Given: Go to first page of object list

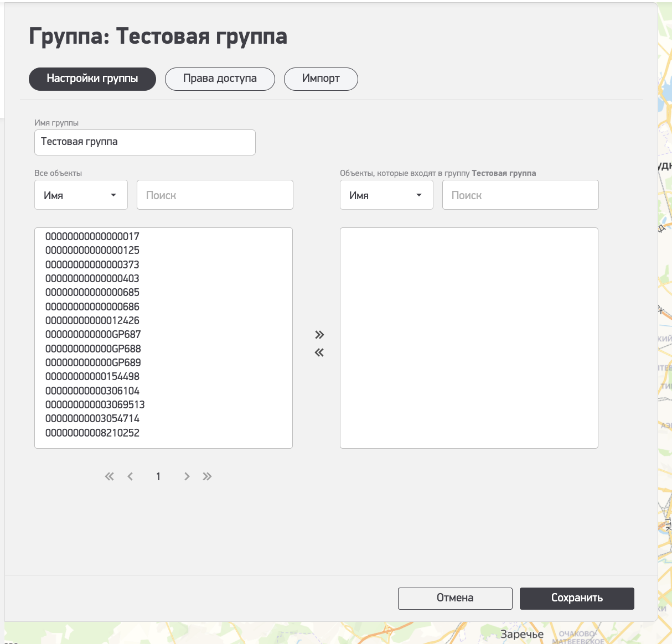Looking at the screenshot, I should [110, 476].
